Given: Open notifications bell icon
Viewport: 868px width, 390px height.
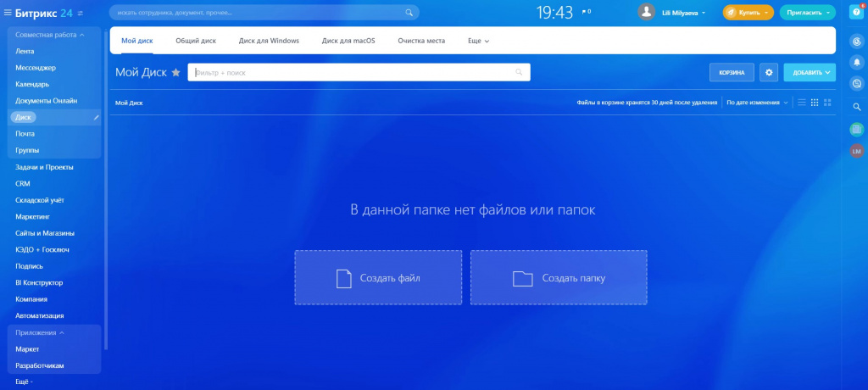Looking at the screenshot, I should click(x=857, y=62).
